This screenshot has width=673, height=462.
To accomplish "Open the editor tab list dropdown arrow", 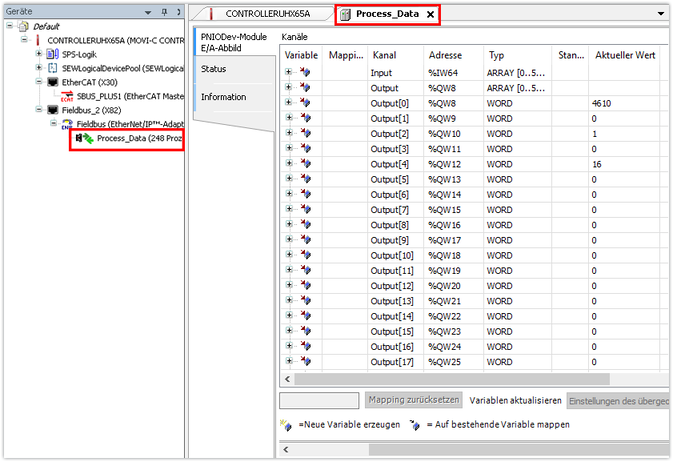I will (x=661, y=13).
